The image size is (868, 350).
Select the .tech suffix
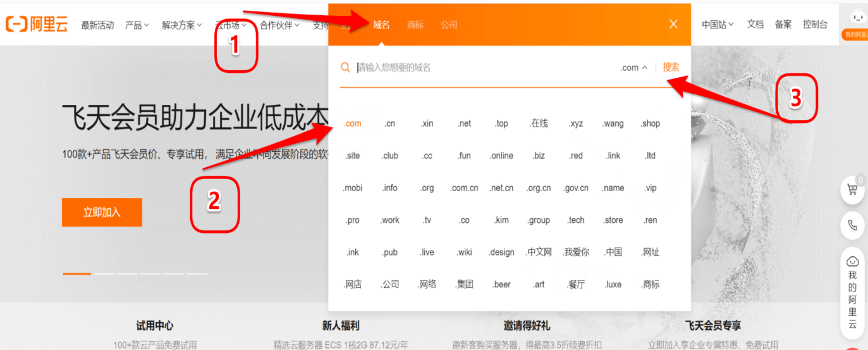[576, 220]
